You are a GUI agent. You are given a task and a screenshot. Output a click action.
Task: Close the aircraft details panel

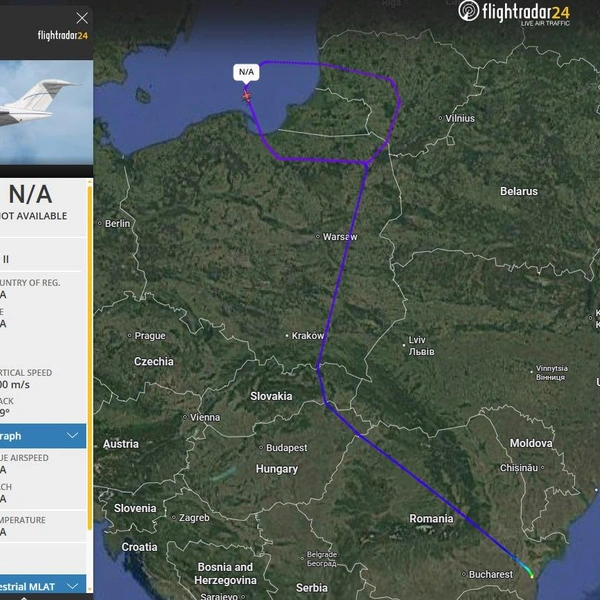[82, 18]
